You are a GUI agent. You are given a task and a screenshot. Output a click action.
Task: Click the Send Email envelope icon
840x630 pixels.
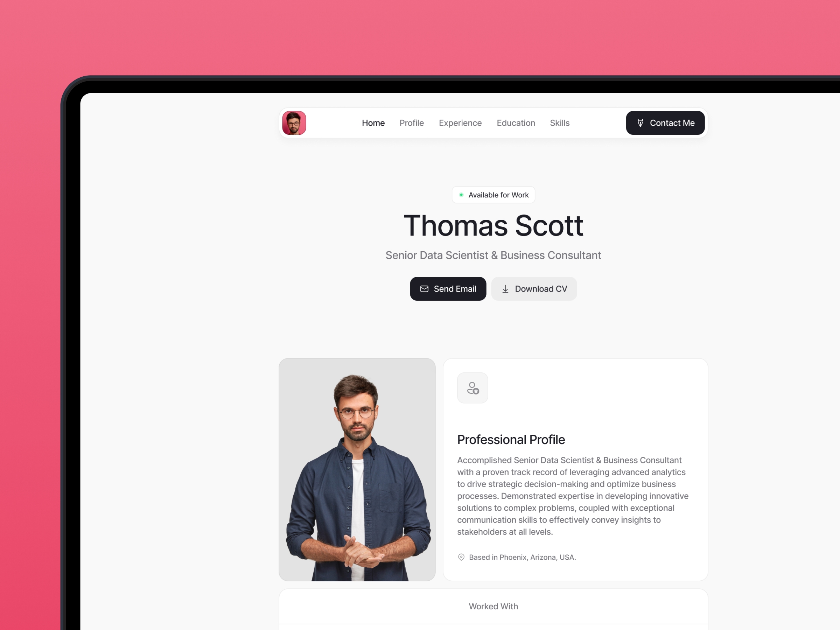pyautogui.click(x=424, y=288)
